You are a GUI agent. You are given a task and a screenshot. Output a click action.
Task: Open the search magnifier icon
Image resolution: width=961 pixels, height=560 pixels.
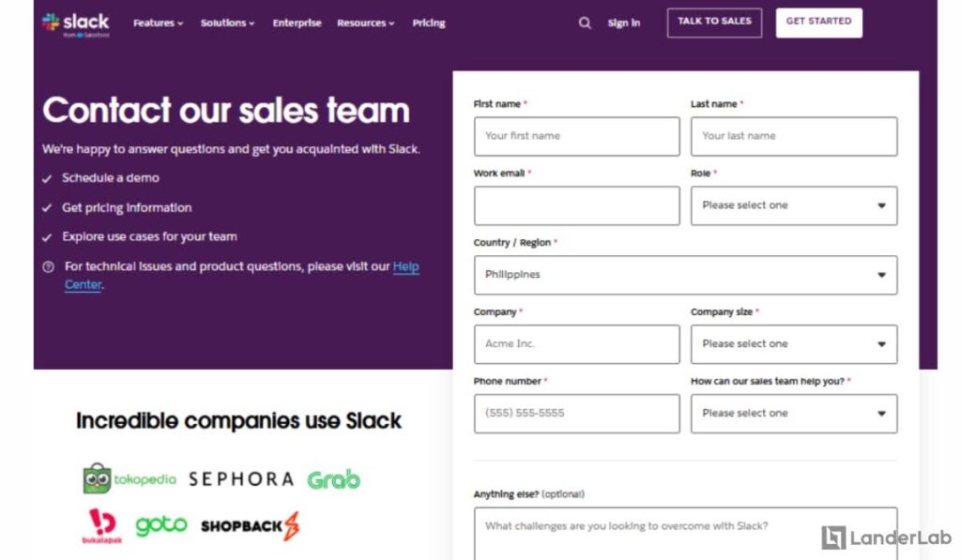click(x=584, y=23)
